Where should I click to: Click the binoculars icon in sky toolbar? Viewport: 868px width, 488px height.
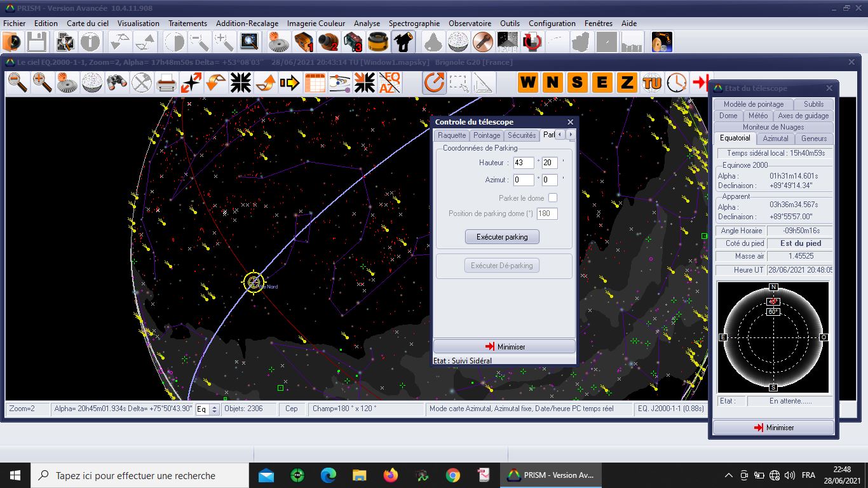(x=117, y=83)
